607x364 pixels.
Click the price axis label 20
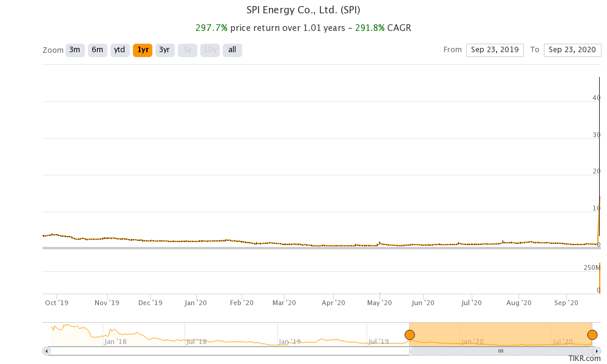click(597, 171)
